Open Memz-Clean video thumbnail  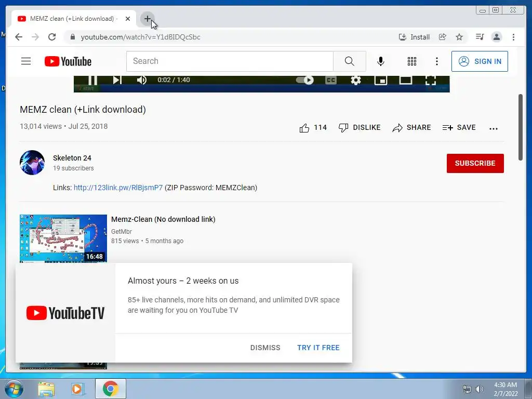pyautogui.click(x=63, y=238)
